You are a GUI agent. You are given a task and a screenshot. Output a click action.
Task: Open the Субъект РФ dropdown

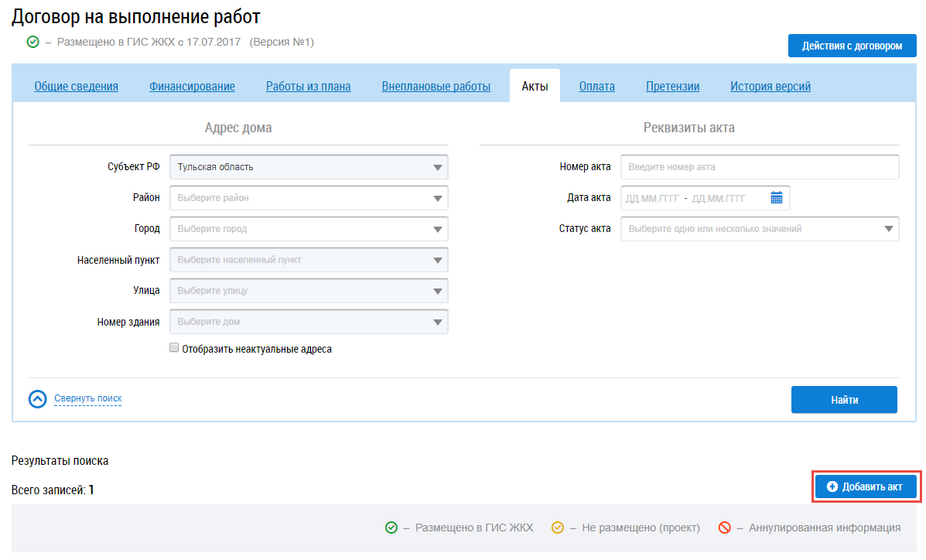pos(309,167)
